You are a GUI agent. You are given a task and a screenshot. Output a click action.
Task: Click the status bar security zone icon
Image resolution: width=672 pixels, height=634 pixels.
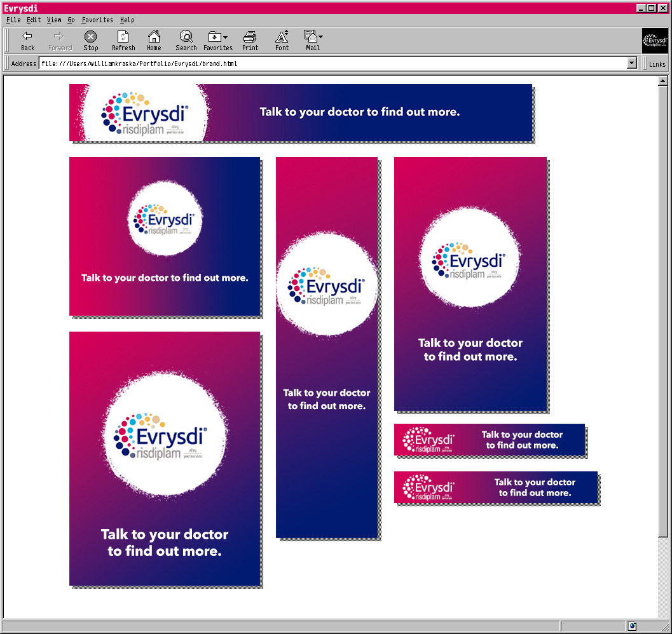coord(632,626)
